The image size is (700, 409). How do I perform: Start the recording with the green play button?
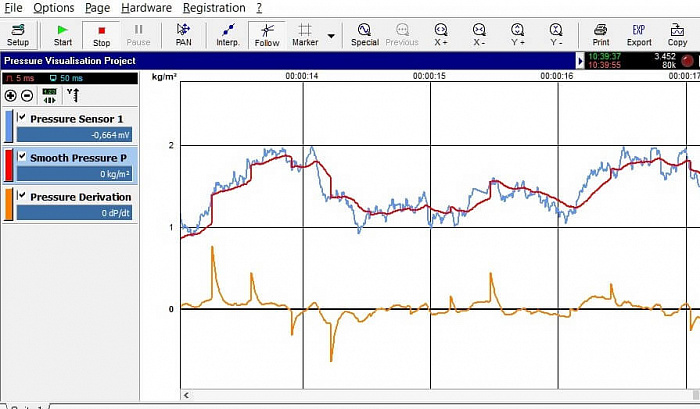coord(63,35)
